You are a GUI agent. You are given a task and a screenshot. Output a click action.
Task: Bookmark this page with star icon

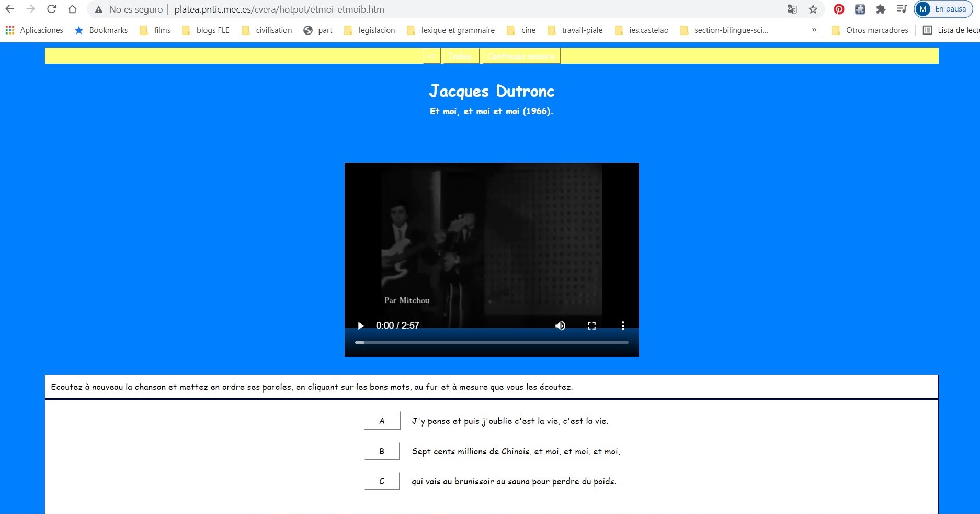tap(813, 9)
